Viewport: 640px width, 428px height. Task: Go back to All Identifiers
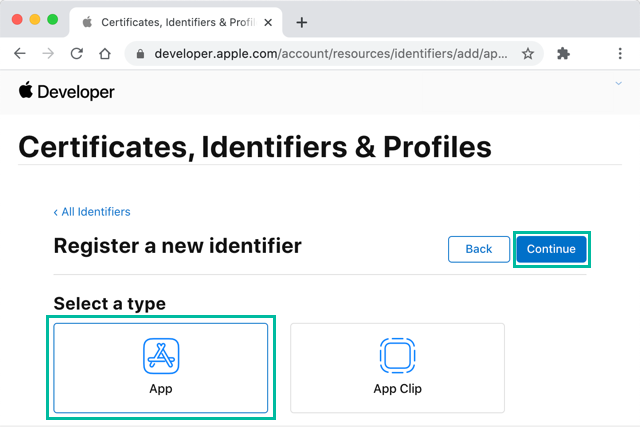(92, 212)
